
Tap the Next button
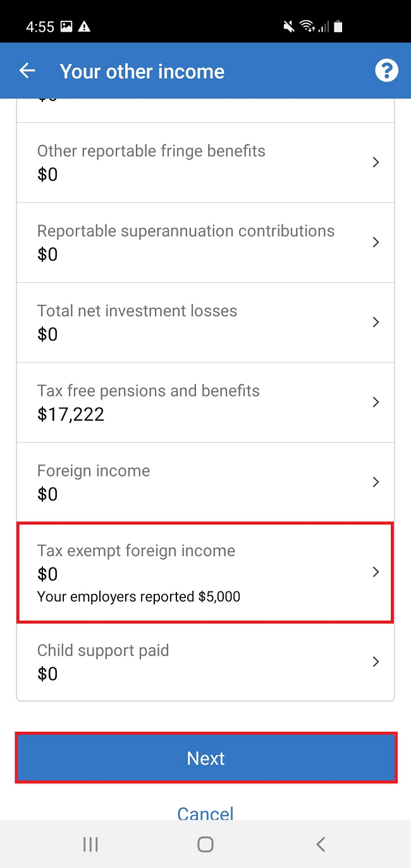click(x=206, y=758)
